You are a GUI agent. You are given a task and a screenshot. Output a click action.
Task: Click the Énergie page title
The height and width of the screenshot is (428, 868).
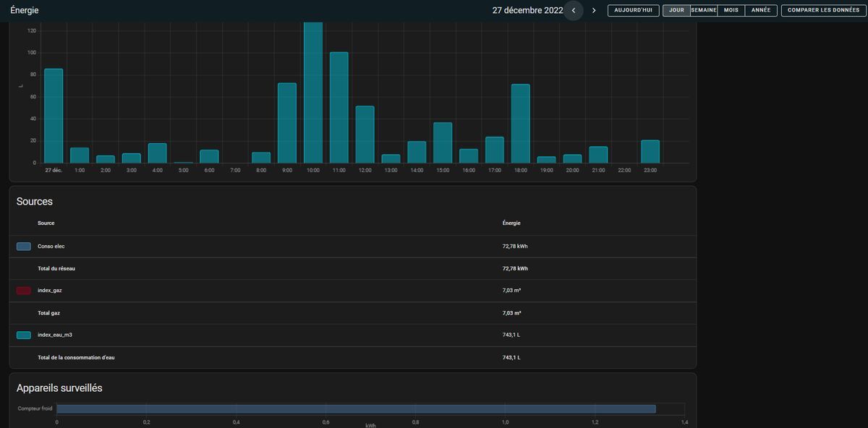coord(25,11)
